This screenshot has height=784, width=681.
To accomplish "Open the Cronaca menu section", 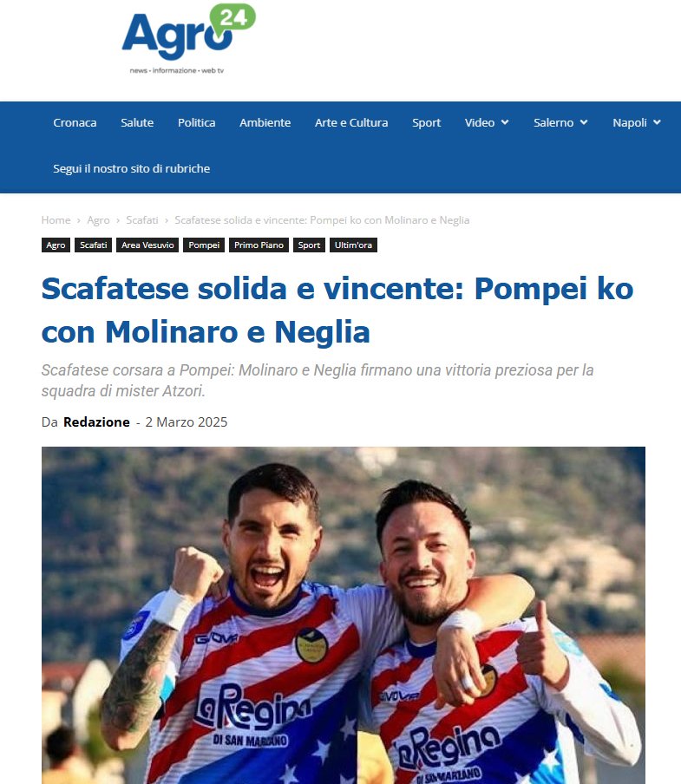I will coord(75,122).
